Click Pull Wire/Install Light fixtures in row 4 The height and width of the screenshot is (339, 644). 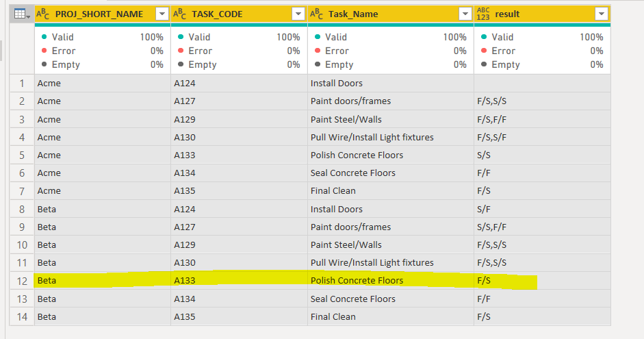click(391, 137)
